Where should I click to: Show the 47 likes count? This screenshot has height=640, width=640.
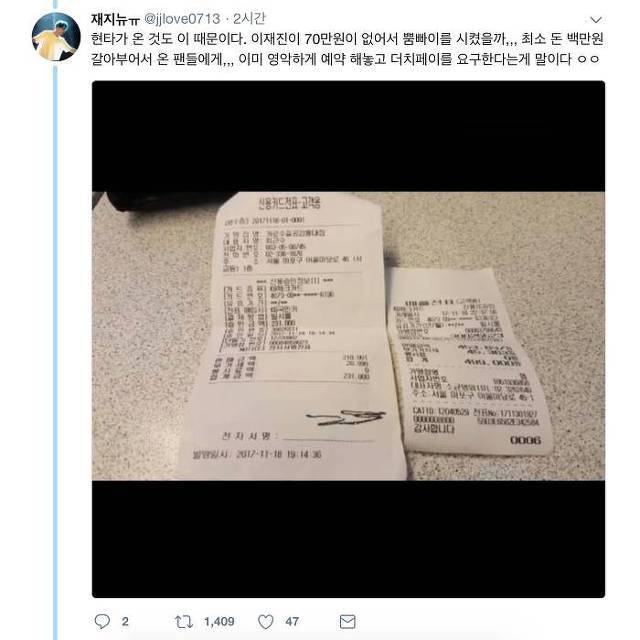292,622
